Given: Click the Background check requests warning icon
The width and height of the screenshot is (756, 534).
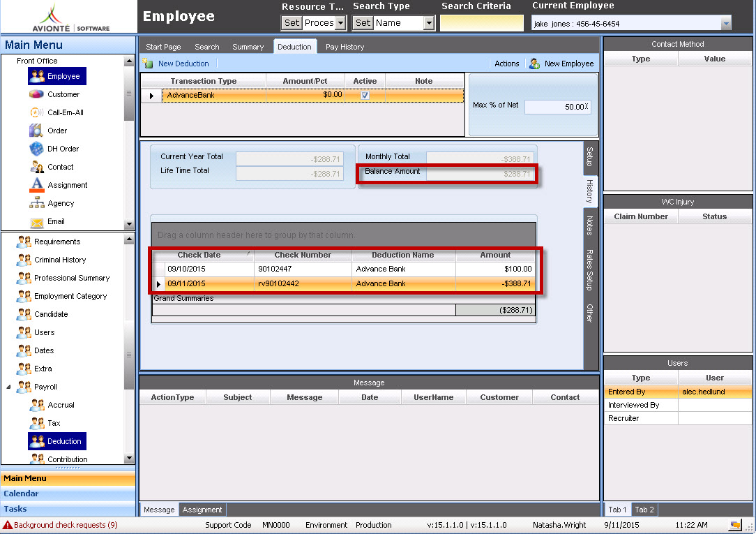Looking at the screenshot, I should coord(7,525).
